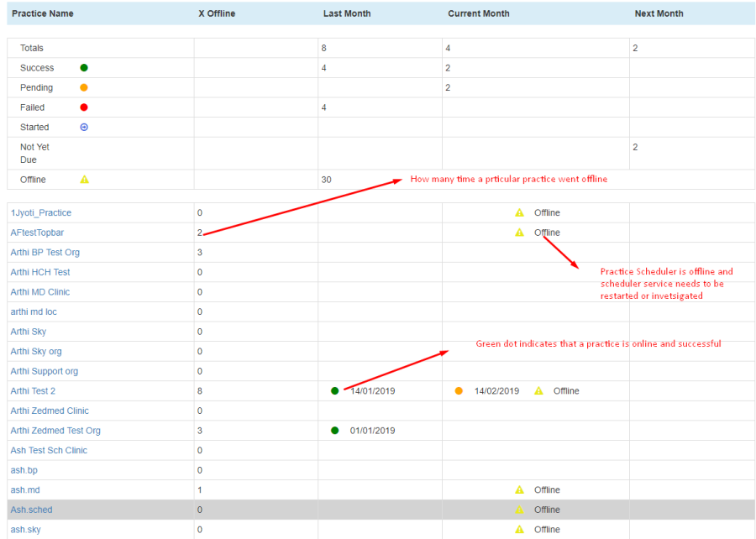756x539 pixels.
Task: Open Arthi Zedmed Test Org link
Action: (55, 430)
